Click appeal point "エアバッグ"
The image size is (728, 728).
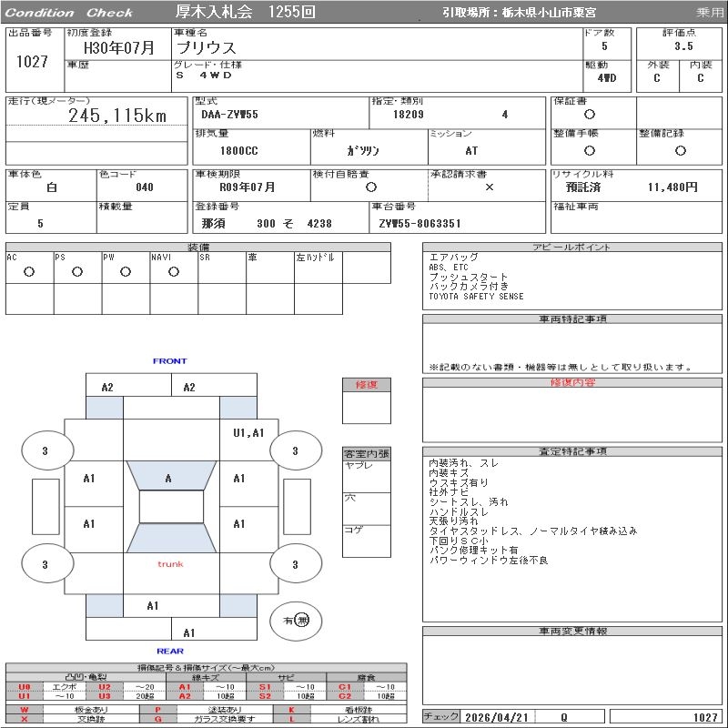pyautogui.click(x=453, y=258)
